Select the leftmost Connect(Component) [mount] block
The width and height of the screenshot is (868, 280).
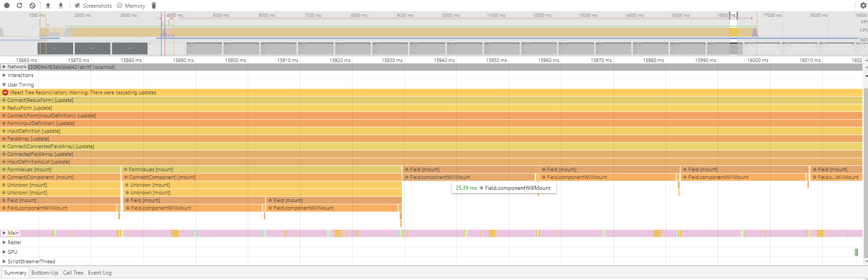coord(60,177)
